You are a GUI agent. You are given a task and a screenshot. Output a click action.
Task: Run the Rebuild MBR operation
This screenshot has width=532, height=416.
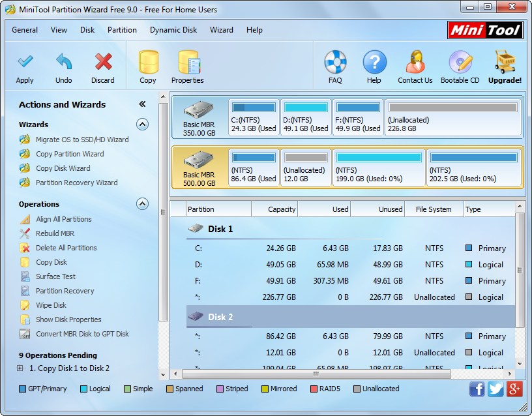click(x=55, y=233)
